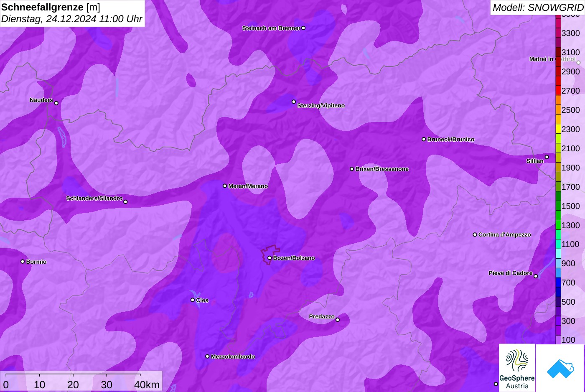The height and width of the screenshot is (392, 585).
Task: Click the 40km scale bar label
Action: 147,385
